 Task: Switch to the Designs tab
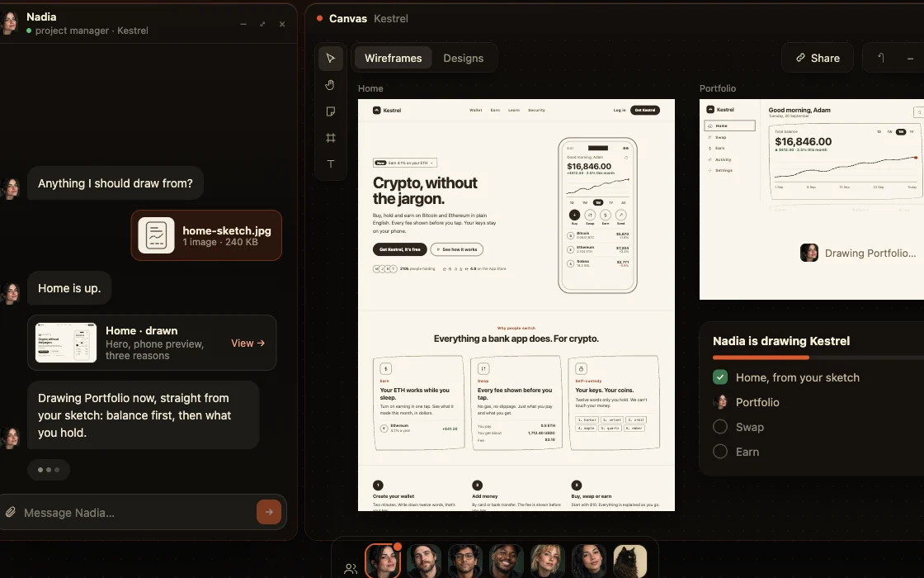pos(463,59)
